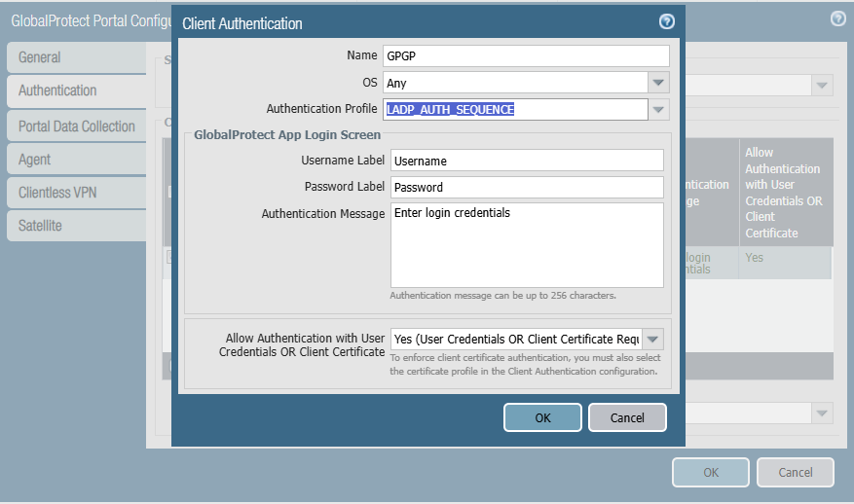Image resolution: width=854 pixels, height=504 pixels.
Task: Expand the Authentication Profile dropdown arrow
Action: coord(658,109)
